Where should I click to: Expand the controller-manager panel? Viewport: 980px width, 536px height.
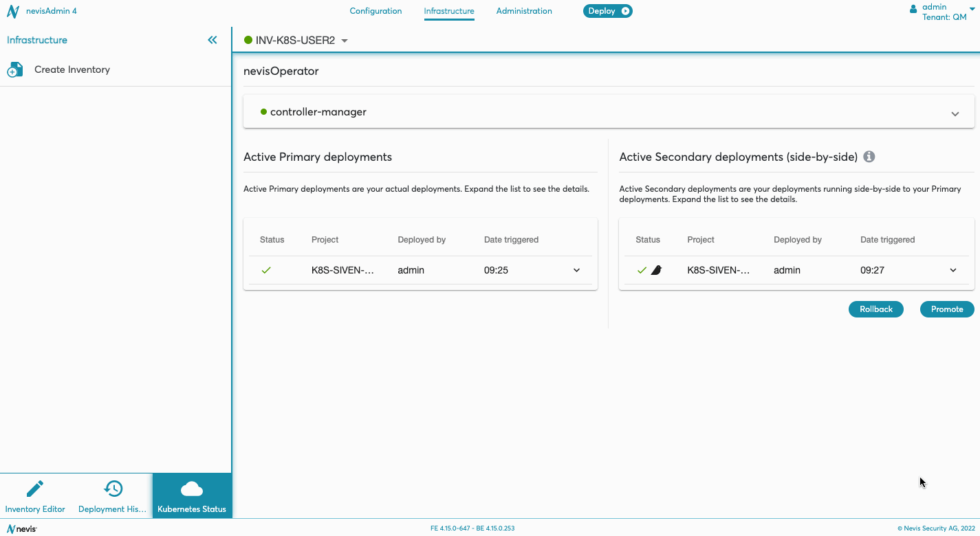pyautogui.click(x=955, y=113)
